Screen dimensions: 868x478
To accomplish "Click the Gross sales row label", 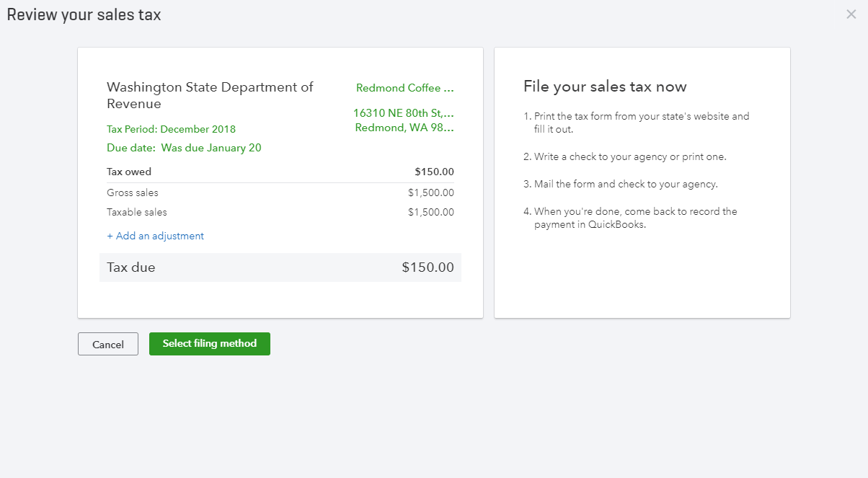I will point(133,192).
